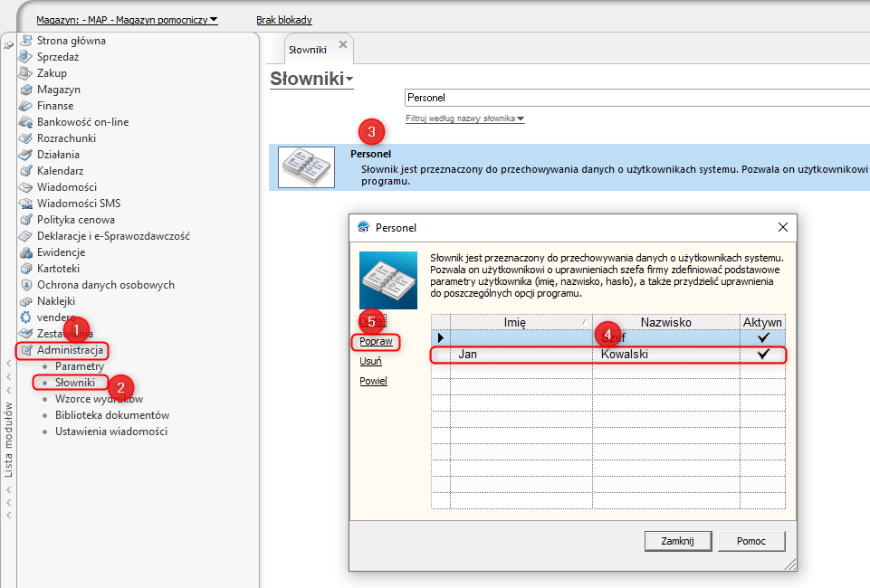Click the dictionary name filter input field
Screen dimensions: 870x588
click(637, 98)
